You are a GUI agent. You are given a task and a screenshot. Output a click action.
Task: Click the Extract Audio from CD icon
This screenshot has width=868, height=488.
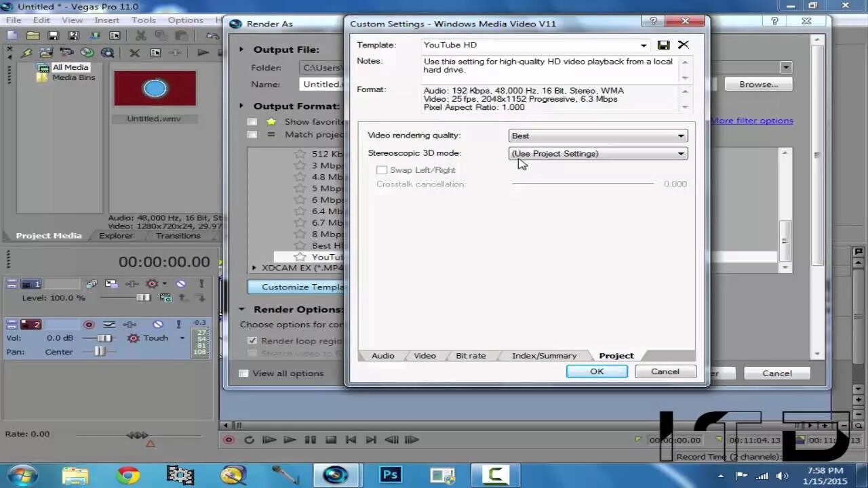coord(87,52)
